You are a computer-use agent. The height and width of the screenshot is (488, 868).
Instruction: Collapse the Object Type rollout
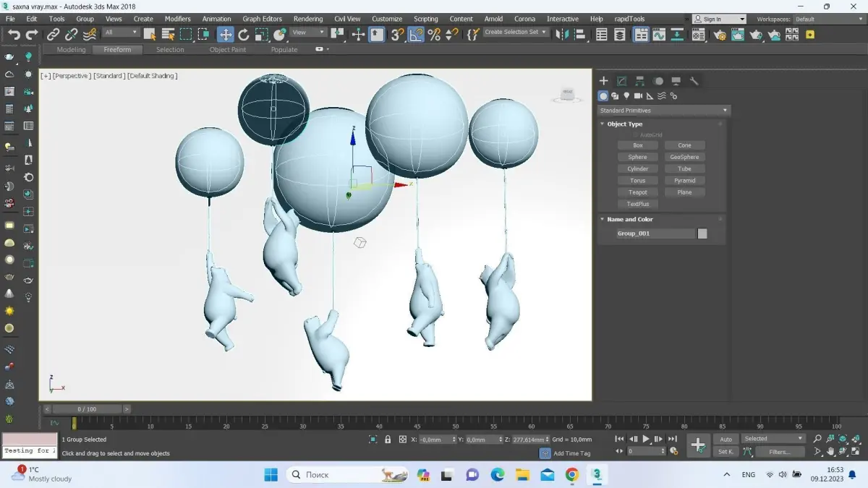click(x=624, y=124)
